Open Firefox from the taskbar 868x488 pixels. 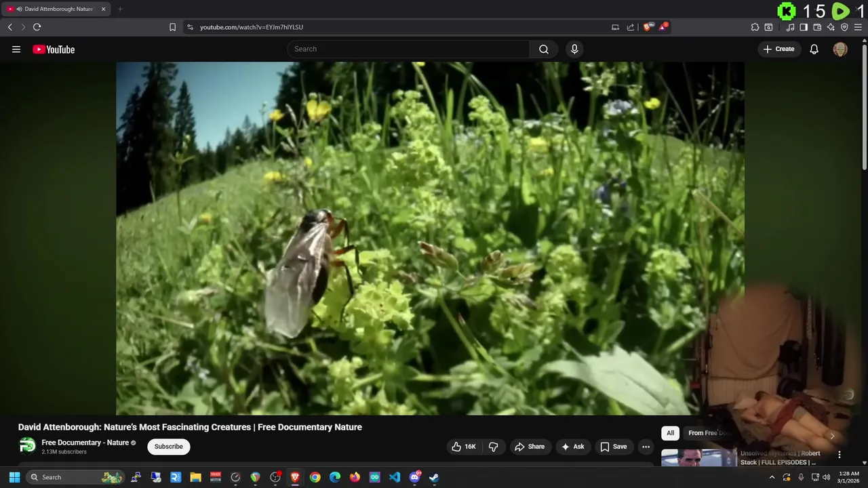355,477
